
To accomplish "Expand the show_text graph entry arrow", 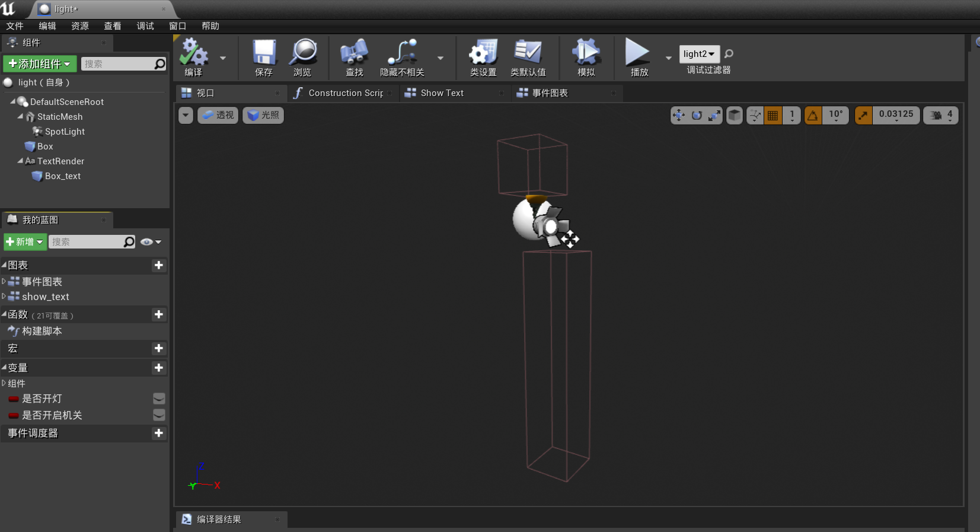I will (4, 296).
